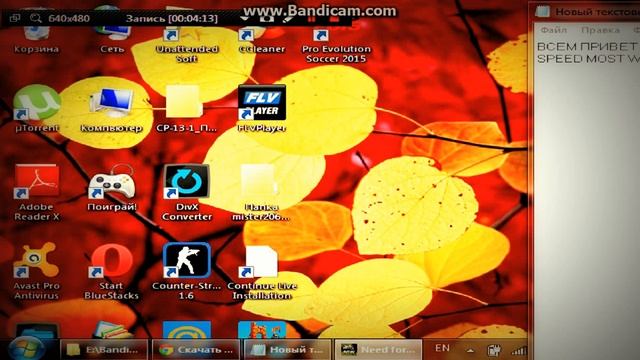The height and width of the screenshot is (360, 640).
Task: Launch the DivX Converter shortcut
Action: click(x=187, y=193)
